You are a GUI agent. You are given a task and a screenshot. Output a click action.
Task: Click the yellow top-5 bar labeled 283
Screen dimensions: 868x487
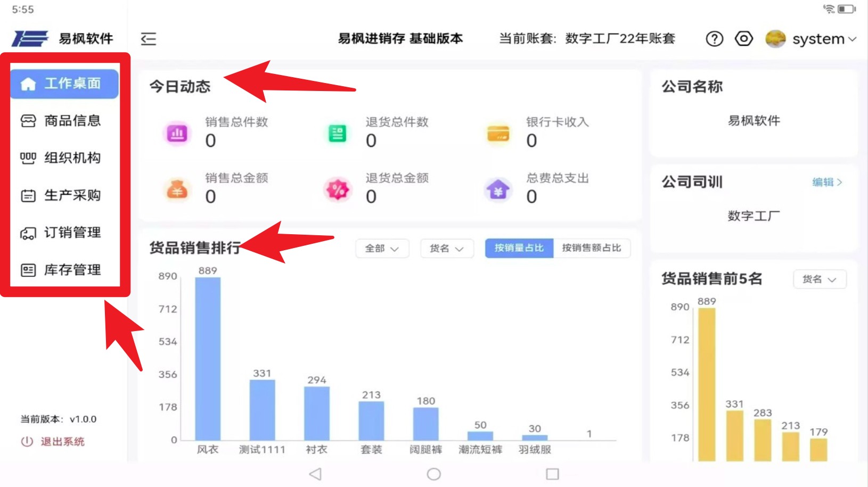[763, 440]
